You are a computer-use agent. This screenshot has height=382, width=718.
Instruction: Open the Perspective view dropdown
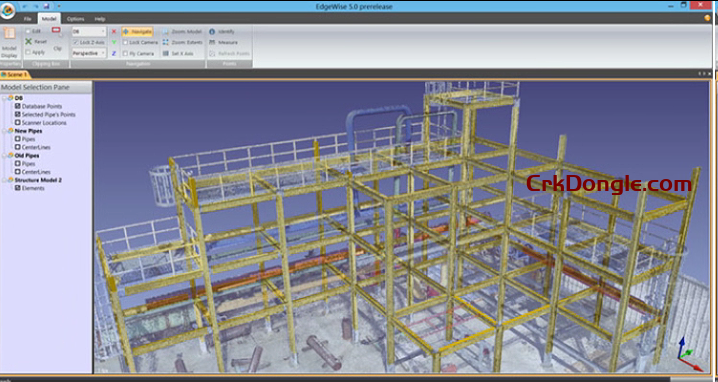(89, 53)
